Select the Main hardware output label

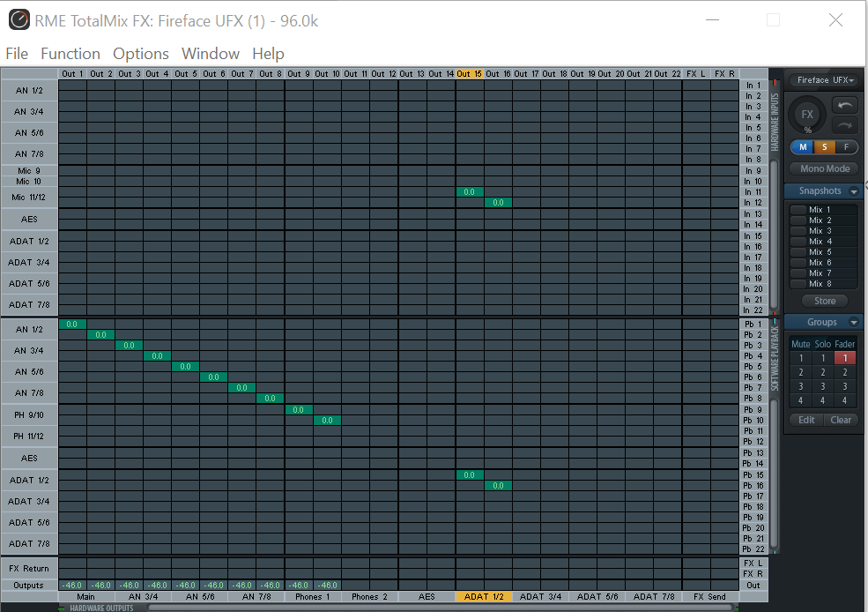85,596
